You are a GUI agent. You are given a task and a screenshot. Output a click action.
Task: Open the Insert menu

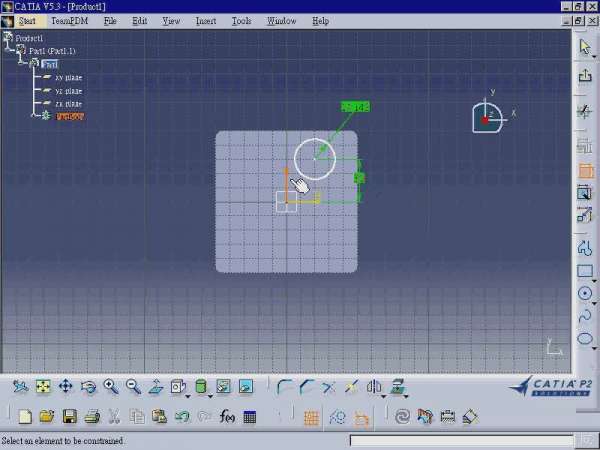pyautogui.click(x=206, y=21)
